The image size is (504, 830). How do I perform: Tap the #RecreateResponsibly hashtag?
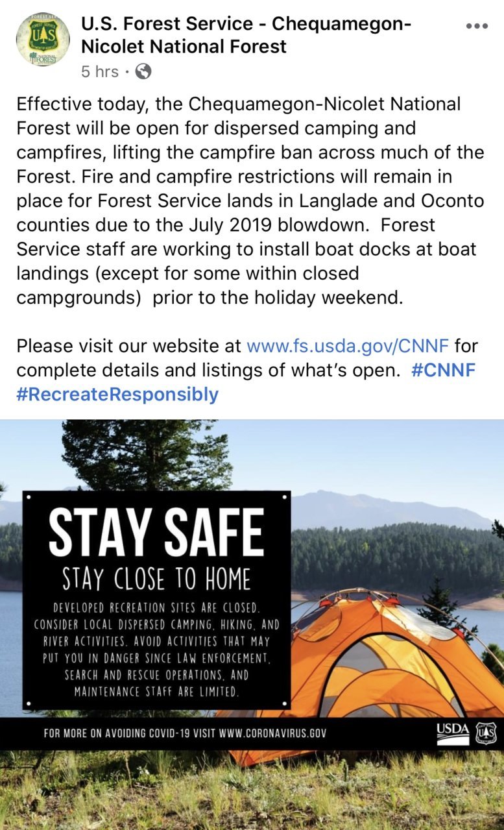pos(117,395)
